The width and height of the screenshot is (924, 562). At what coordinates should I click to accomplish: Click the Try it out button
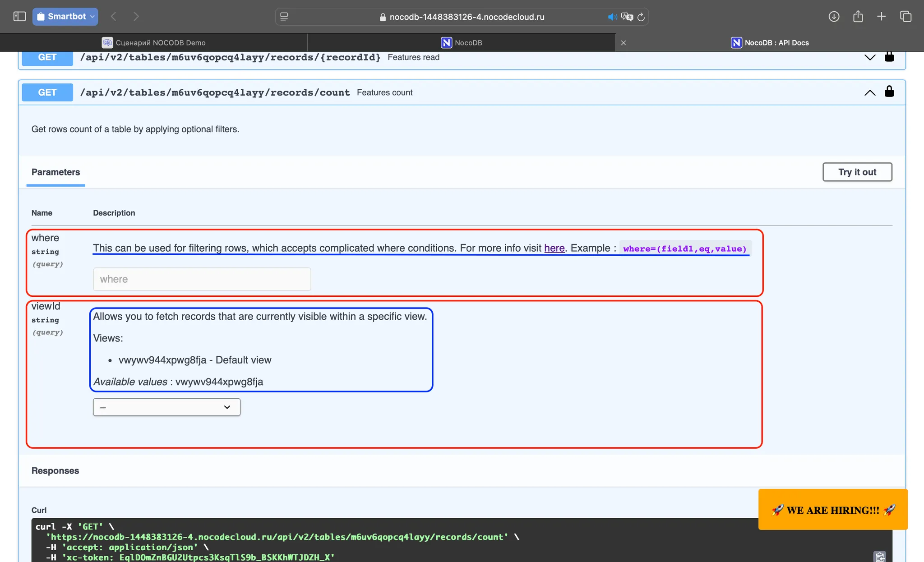click(857, 172)
